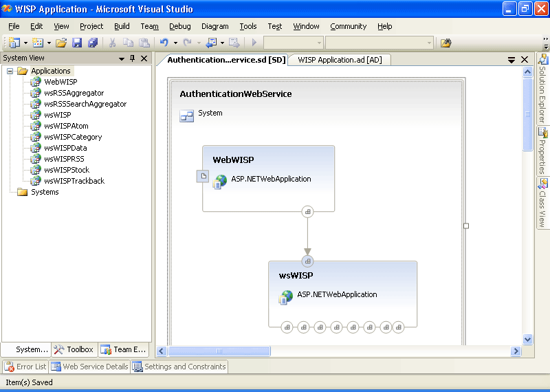The image size is (550, 392).
Task: Open the Diagram menu
Action: coord(214,26)
